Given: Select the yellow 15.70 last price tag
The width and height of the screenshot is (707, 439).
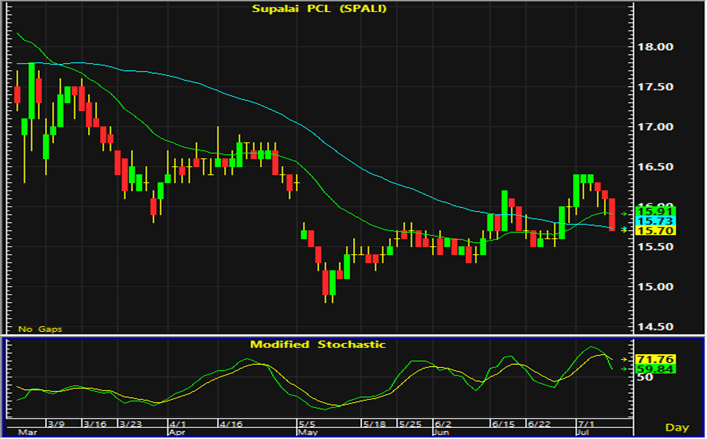Looking at the screenshot, I should point(655,231).
